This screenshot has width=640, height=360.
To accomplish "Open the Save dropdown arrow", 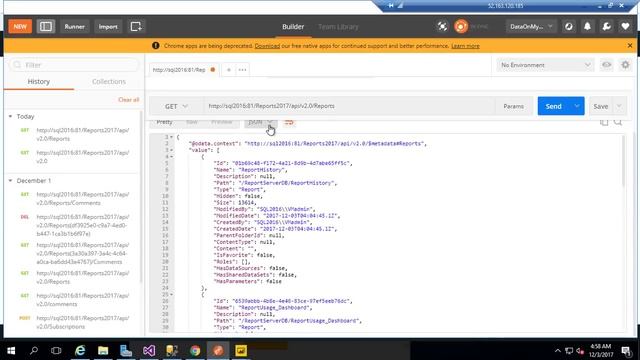I will tap(619, 106).
